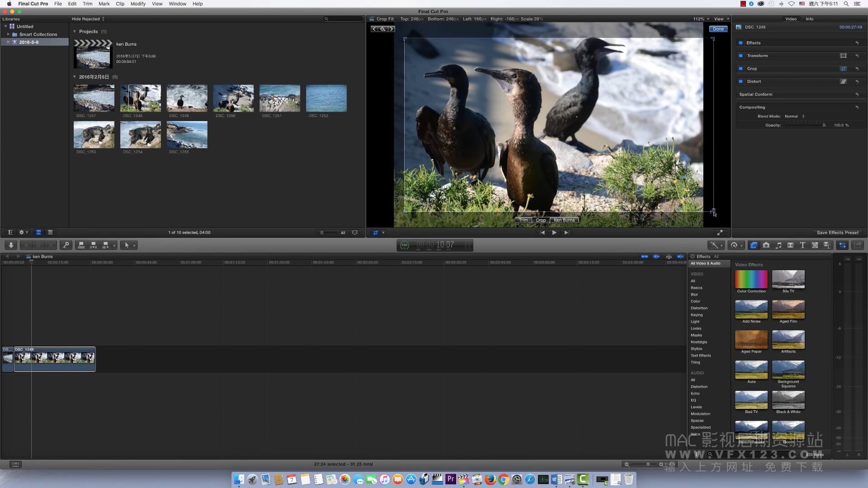Click the Share export button
Viewport: 868px width, 488px height.
coord(858,245)
